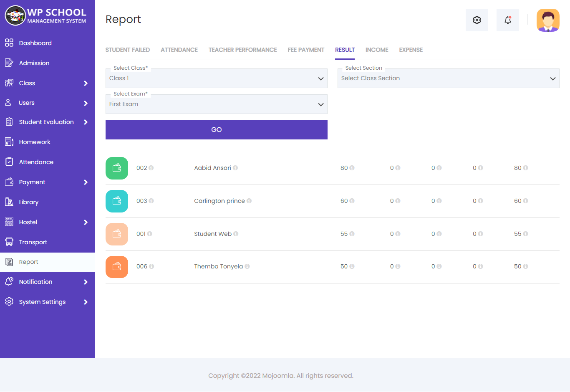Expand the Hostel submenu arrow
This screenshot has width=570, height=392.
(x=86, y=222)
